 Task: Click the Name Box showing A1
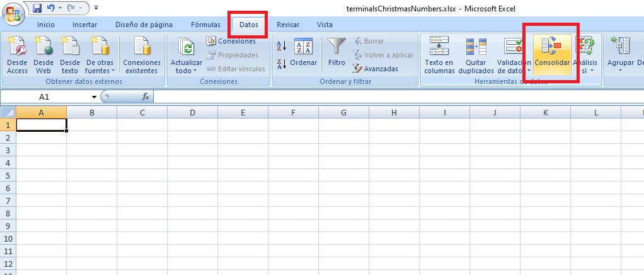point(44,97)
